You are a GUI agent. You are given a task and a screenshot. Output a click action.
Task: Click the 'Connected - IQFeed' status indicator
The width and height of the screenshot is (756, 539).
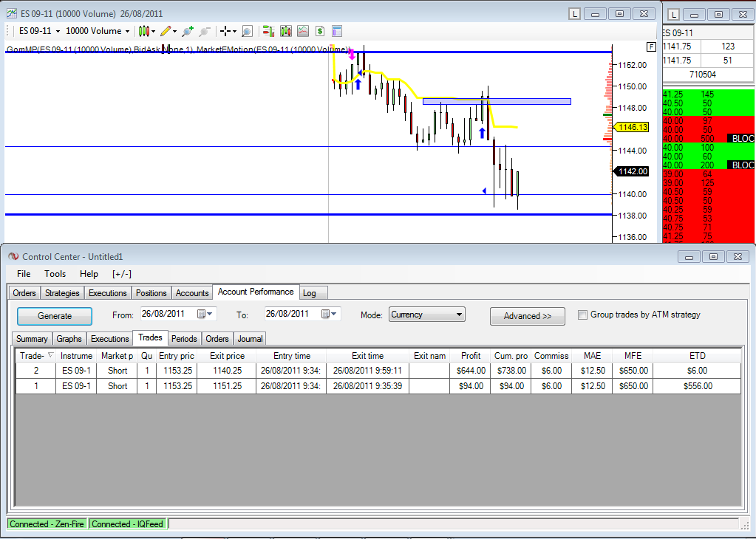pos(127,524)
